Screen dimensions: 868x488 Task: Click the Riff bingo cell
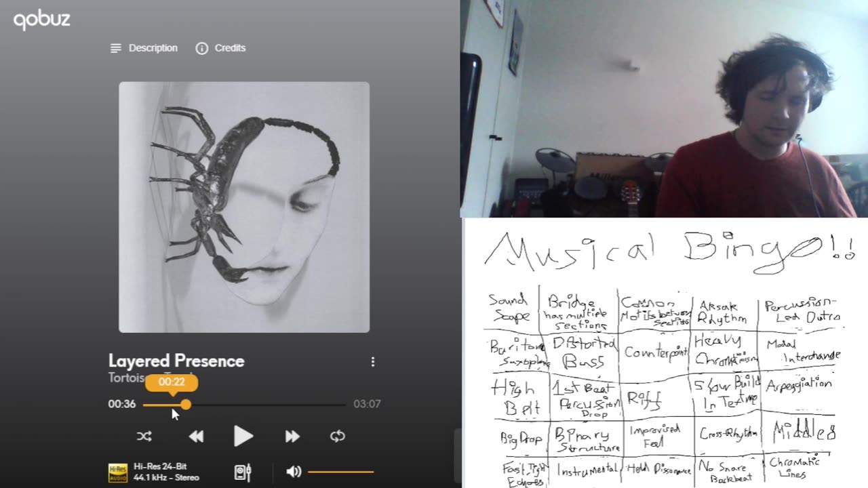click(x=644, y=400)
